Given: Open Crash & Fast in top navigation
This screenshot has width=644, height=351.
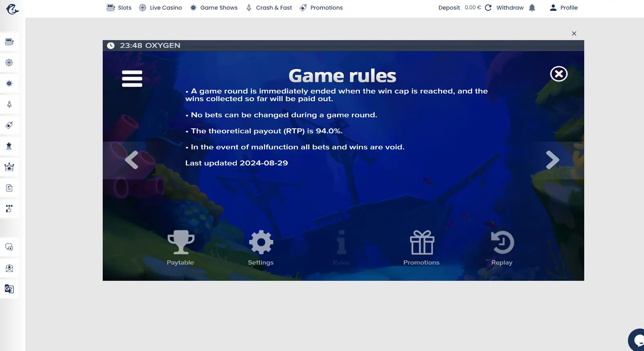Looking at the screenshot, I should 269,8.
